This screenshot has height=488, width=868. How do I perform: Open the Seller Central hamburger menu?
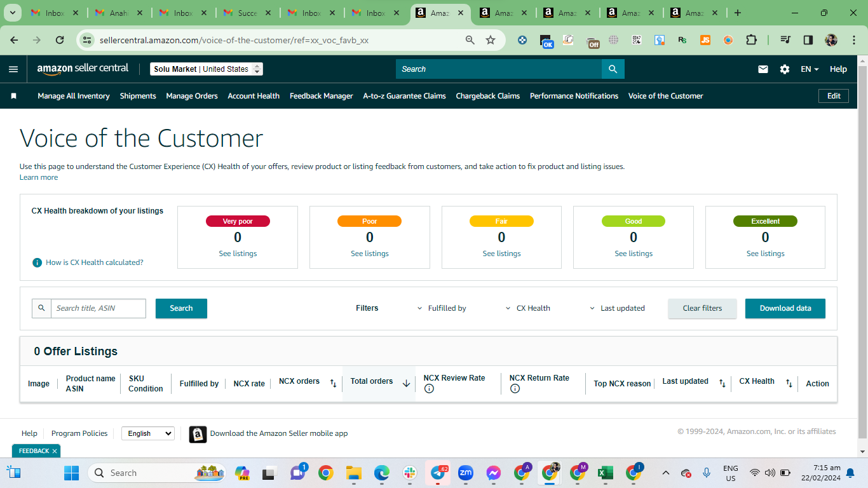13,69
